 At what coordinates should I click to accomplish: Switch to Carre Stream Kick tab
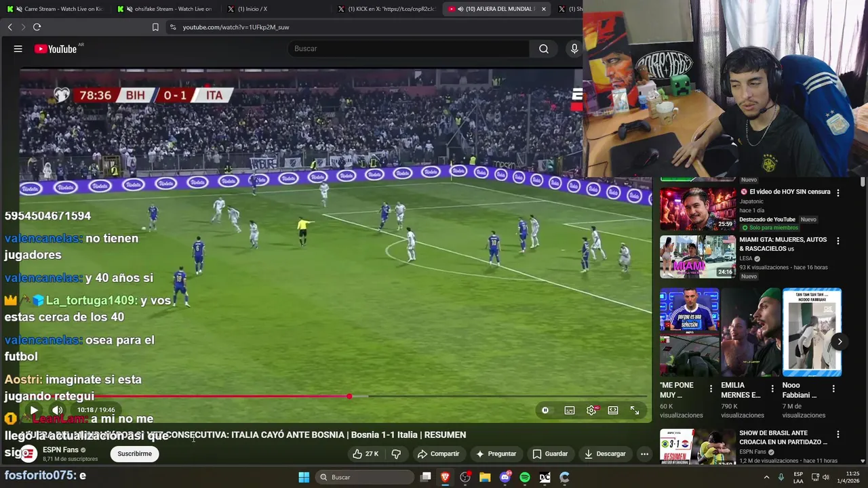(56, 9)
